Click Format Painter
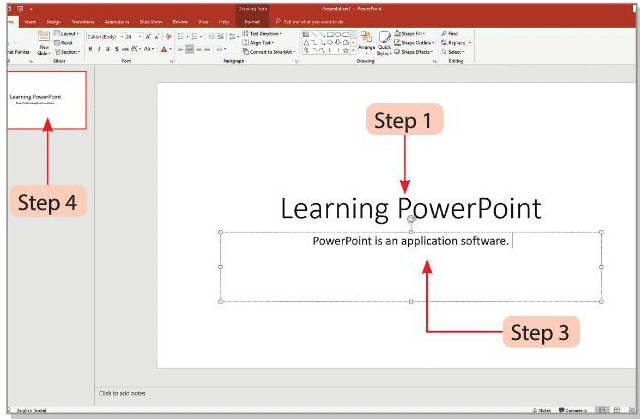Viewport: 640px width, 419px height. pos(19,52)
